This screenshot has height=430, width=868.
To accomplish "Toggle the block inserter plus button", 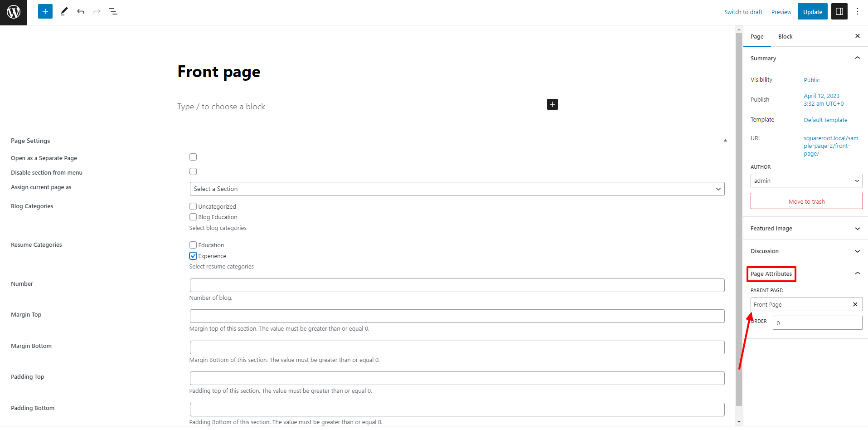I will pos(45,11).
